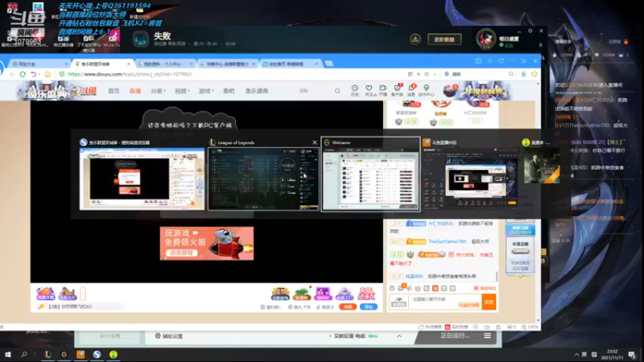
Task: Click the Douyu site search magnifier icon
Action: pyautogui.click(x=337, y=91)
